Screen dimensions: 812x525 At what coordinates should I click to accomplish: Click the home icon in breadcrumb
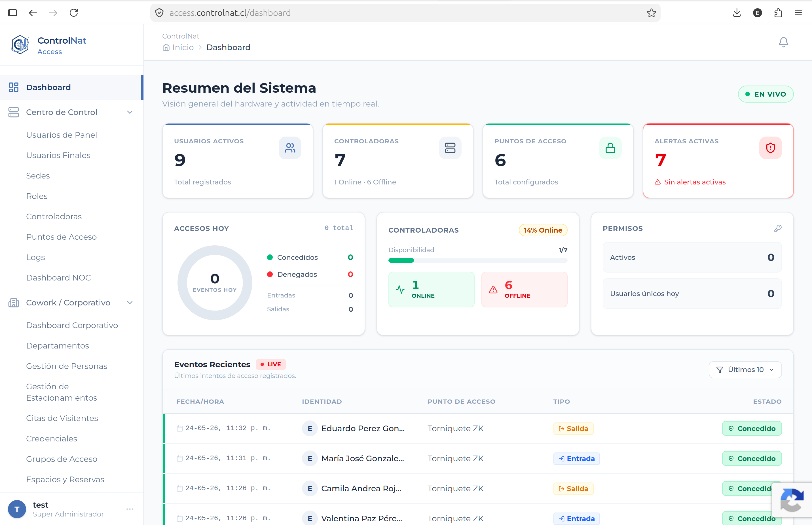pyautogui.click(x=166, y=47)
